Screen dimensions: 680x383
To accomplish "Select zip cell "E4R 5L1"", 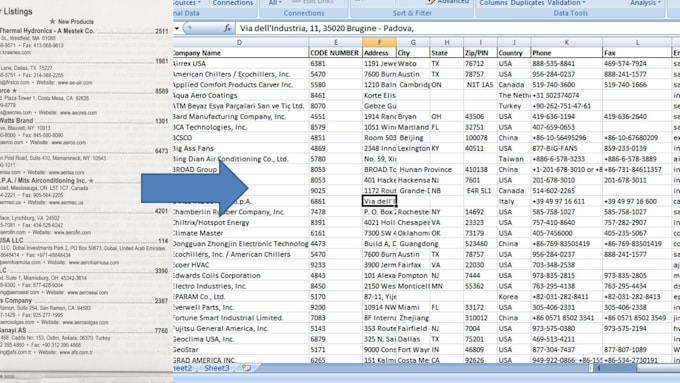I will [481, 191].
